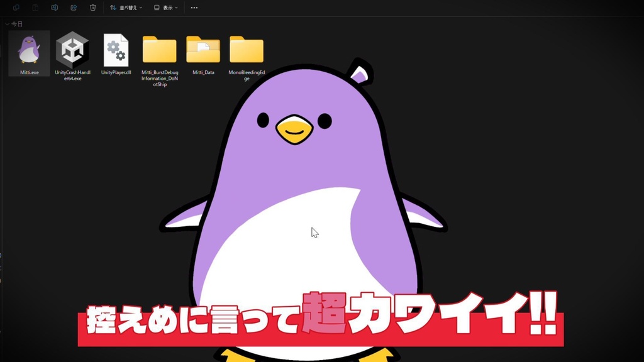Open the MonoBleedingEdge folder icon
Viewport: 644px width, 362px height.
(x=245, y=48)
